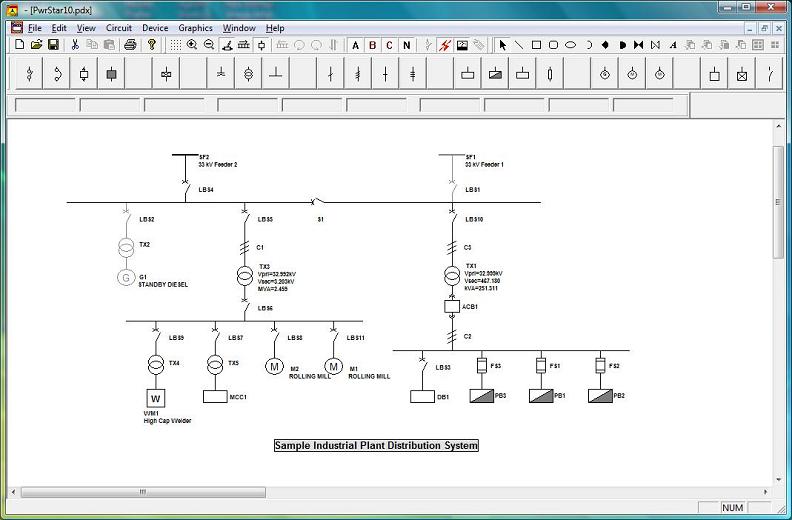Select the Sample Industrial Plant Distribution System title

(376, 446)
